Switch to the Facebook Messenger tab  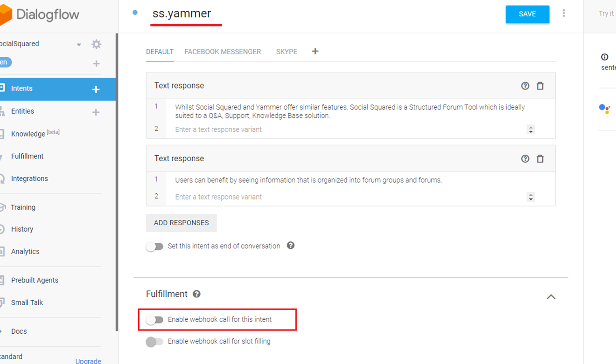[223, 52]
